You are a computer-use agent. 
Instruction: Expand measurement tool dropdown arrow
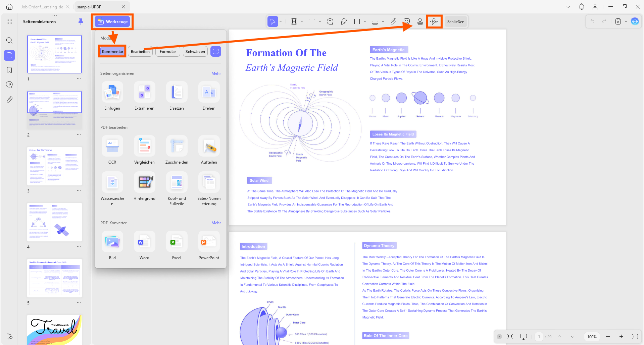point(383,21)
